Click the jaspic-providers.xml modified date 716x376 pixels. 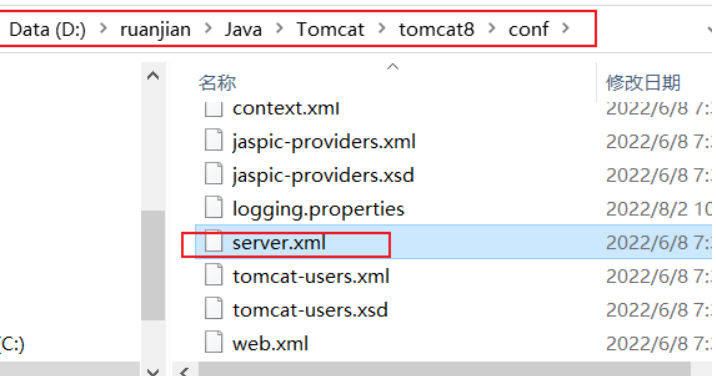(x=658, y=142)
